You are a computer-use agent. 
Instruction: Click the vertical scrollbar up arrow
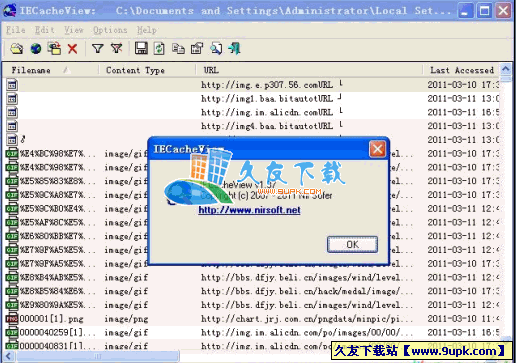(506, 69)
